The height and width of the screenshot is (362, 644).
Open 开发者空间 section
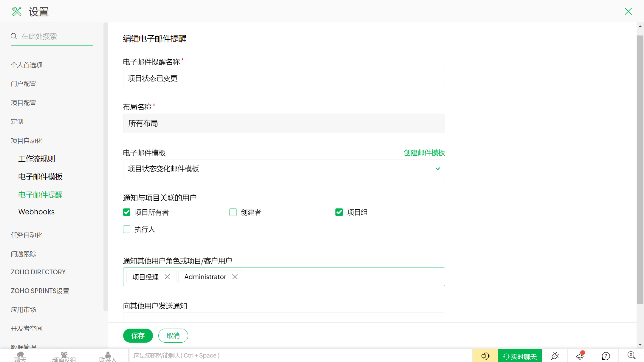(x=27, y=329)
